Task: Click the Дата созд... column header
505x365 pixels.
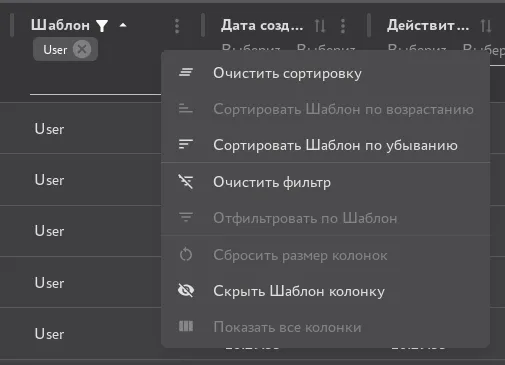Action: (x=262, y=25)
